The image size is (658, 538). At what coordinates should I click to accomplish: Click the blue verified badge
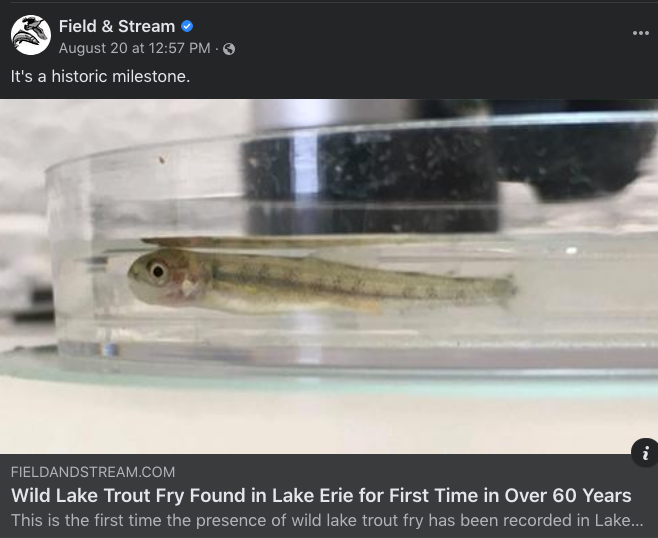(187, 26)
